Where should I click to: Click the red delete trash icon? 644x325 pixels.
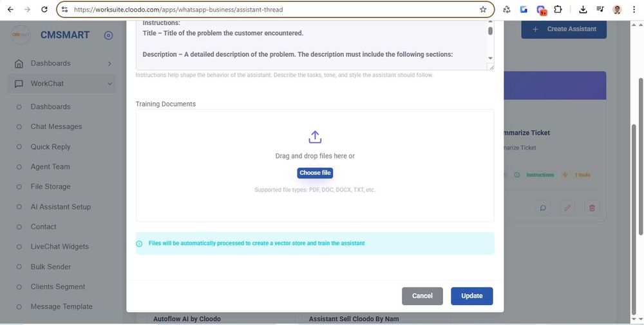(592, 208)
